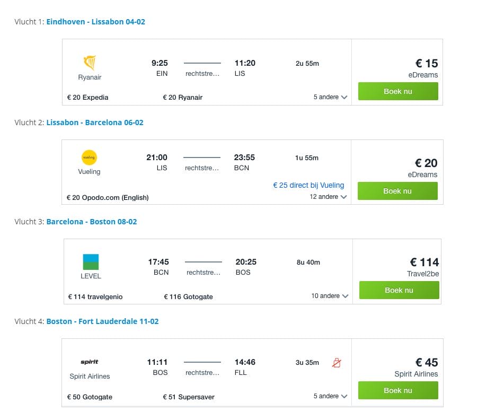Select the €116 Gotogate price option

coord(188,297)
